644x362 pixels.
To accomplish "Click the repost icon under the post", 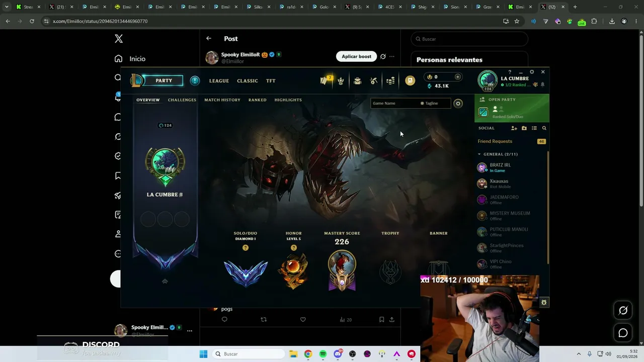I will coord(264,319).
